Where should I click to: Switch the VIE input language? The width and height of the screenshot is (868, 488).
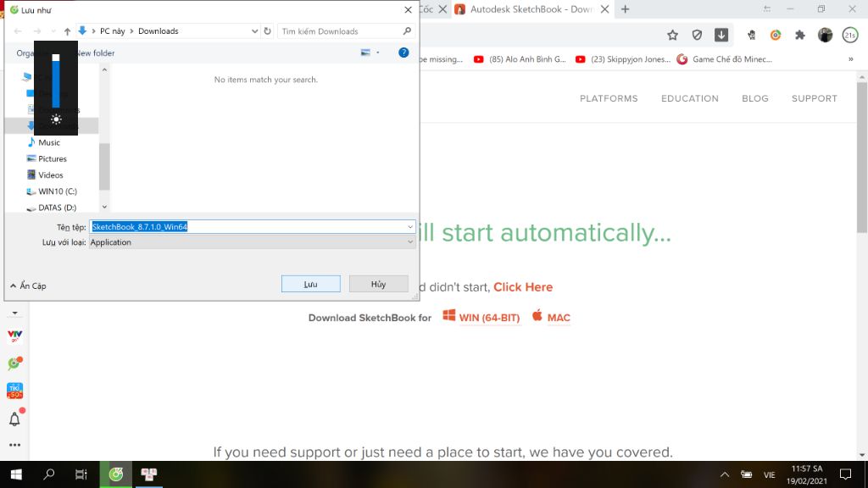[x=770, y=474]
